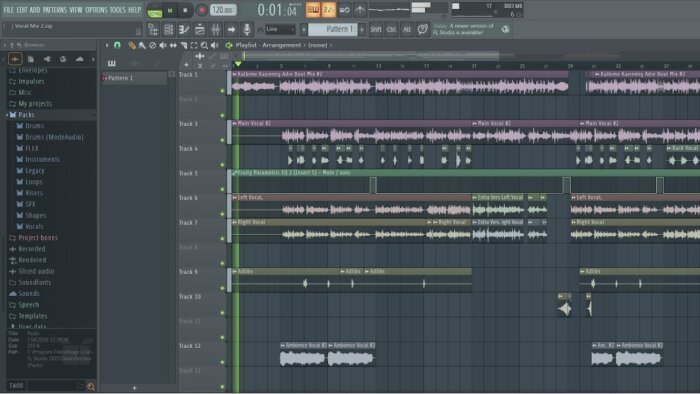This screenshot has width=700, height=394.
Task: Click the stop playback button
Action: point(185,10)
